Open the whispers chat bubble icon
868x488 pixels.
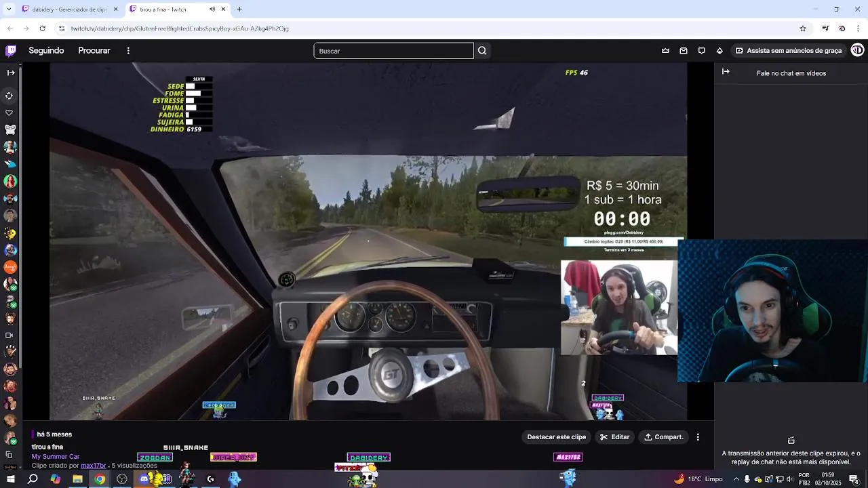(x=702, y=50)
